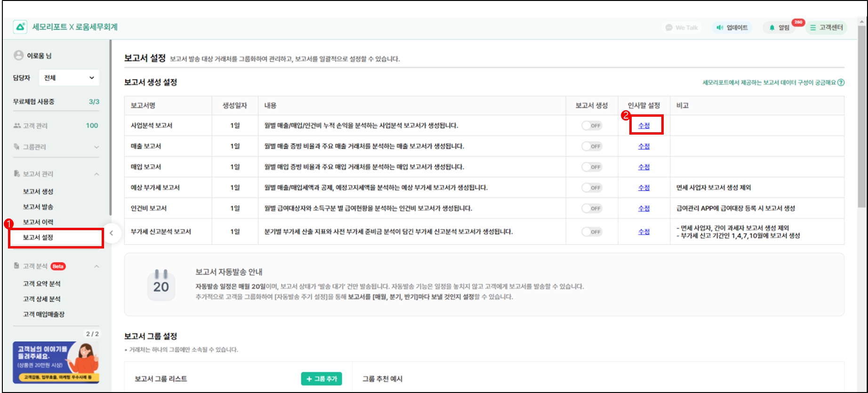The image size is (868, 393).
Task: Click the green 그룹 추가 button
Action: (321, 379)
